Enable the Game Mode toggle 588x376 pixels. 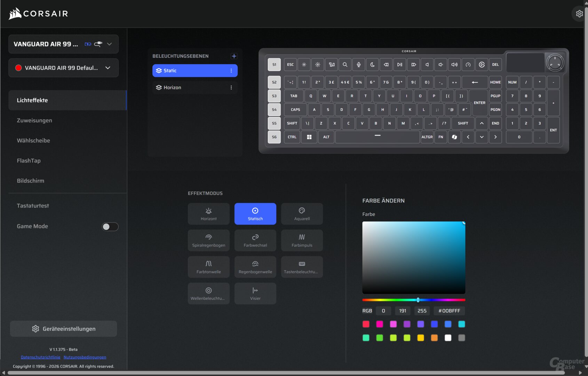click(110, 226)
